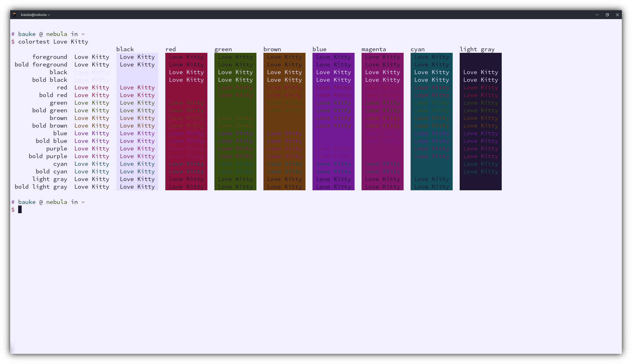Click the 'light gray' column header
The width and height of the screenshot is (632, 364).
point(477,49)
